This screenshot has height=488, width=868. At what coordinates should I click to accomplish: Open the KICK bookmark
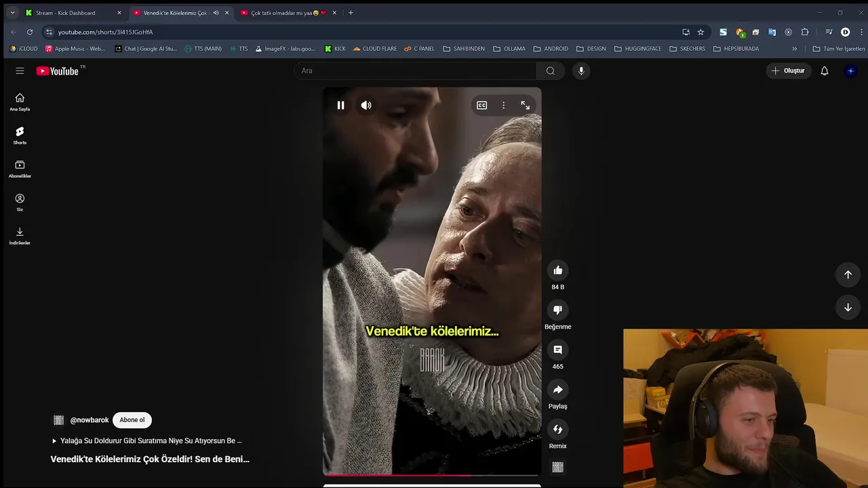pyautogui.click(x=335, y=49)
